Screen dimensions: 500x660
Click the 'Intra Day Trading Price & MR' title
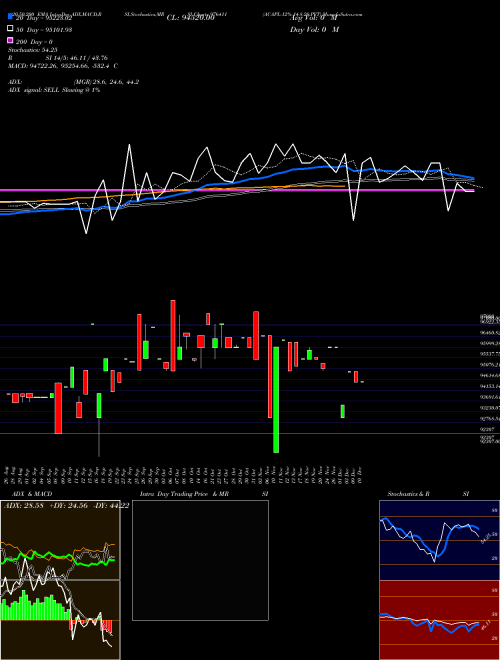tap(184, 494)
